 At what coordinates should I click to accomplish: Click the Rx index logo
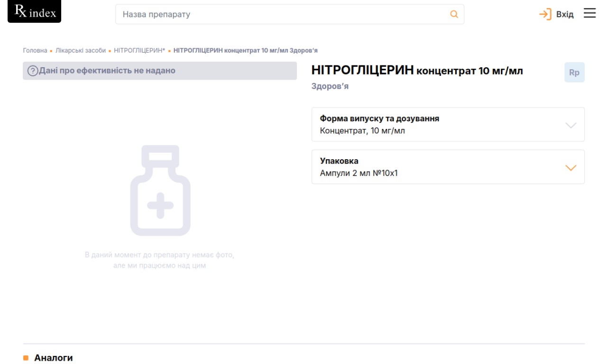(35, 12)
